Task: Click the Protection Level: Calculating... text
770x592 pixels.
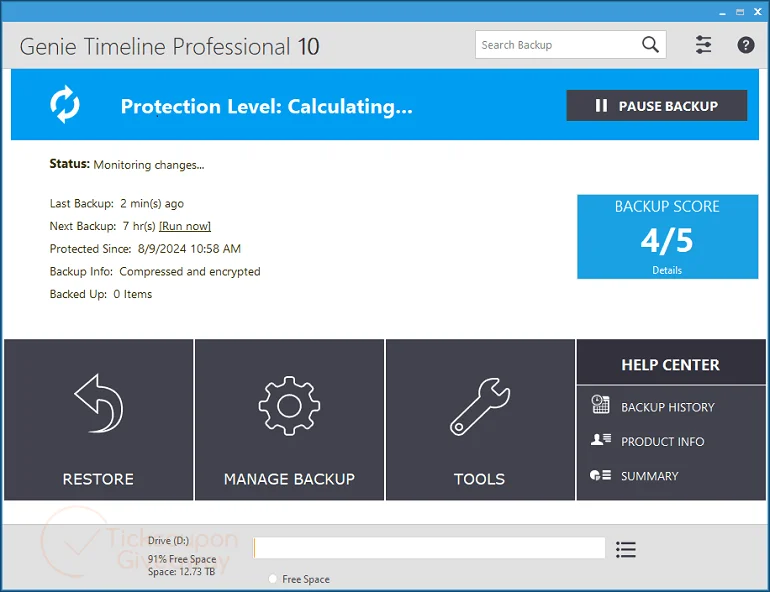Action: point(267,106)
